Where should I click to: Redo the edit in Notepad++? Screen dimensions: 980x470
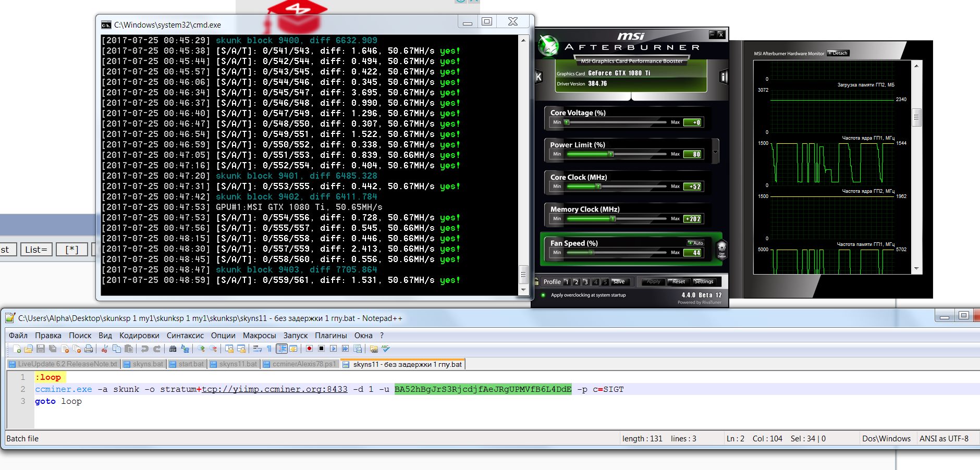[156, 349]
